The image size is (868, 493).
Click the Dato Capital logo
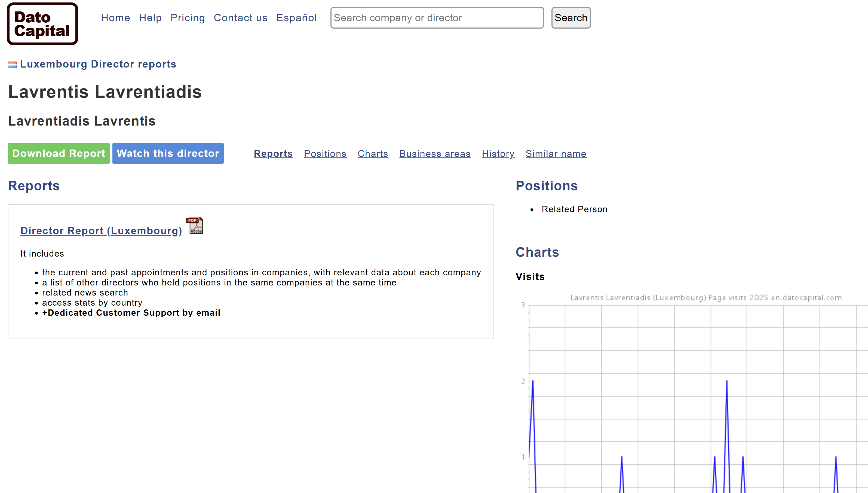[x=42, y=24]
